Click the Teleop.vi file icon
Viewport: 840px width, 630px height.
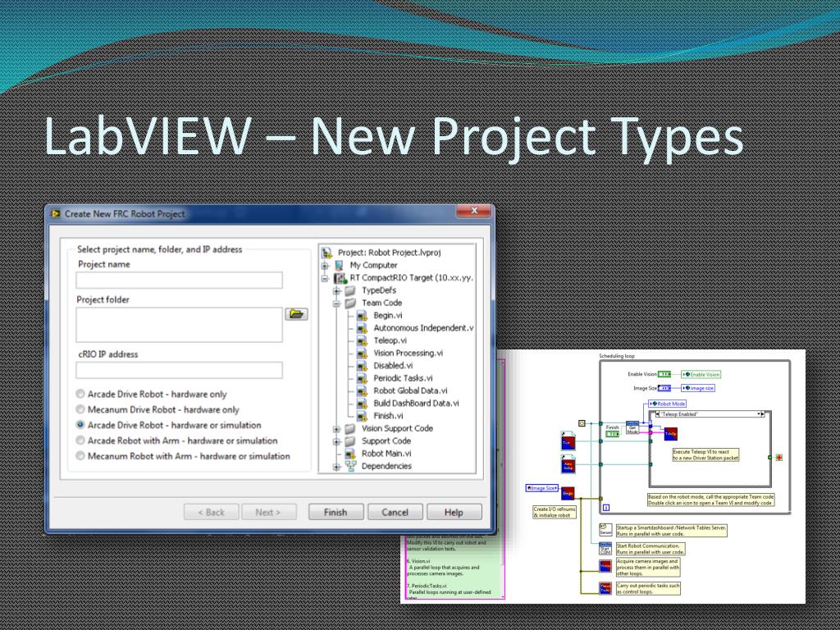[x=362, y=340]
